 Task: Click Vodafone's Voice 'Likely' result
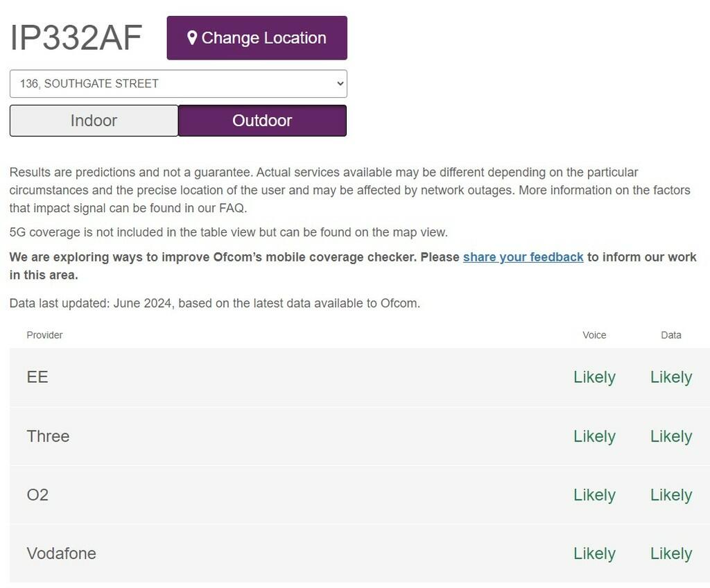[x=594, y=553]
